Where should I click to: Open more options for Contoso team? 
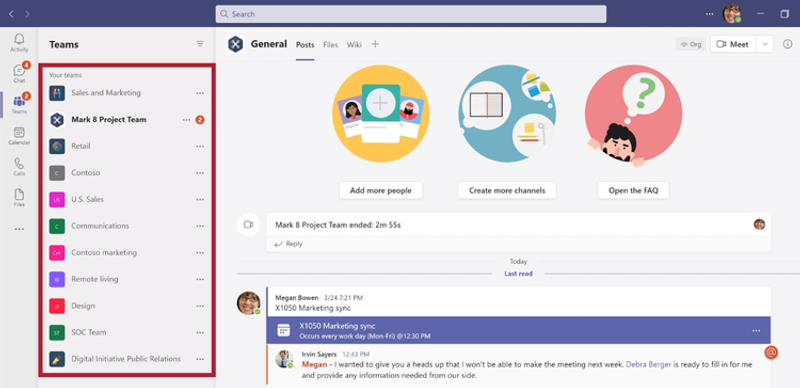200,173
